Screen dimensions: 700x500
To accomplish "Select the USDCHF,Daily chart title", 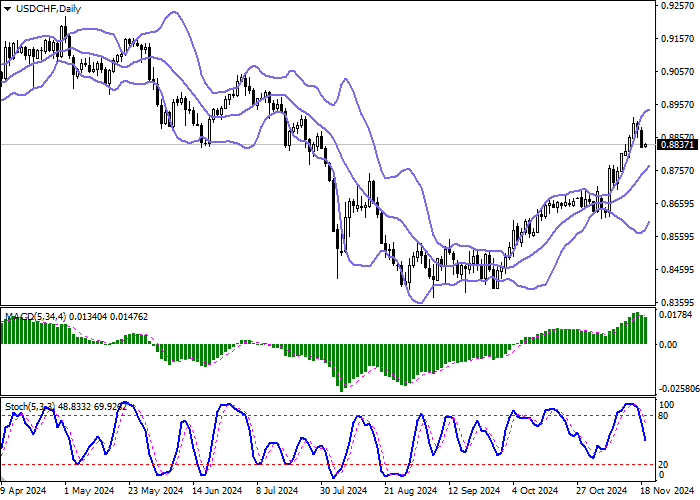I will pyautogui.click(x=48, y=8).
